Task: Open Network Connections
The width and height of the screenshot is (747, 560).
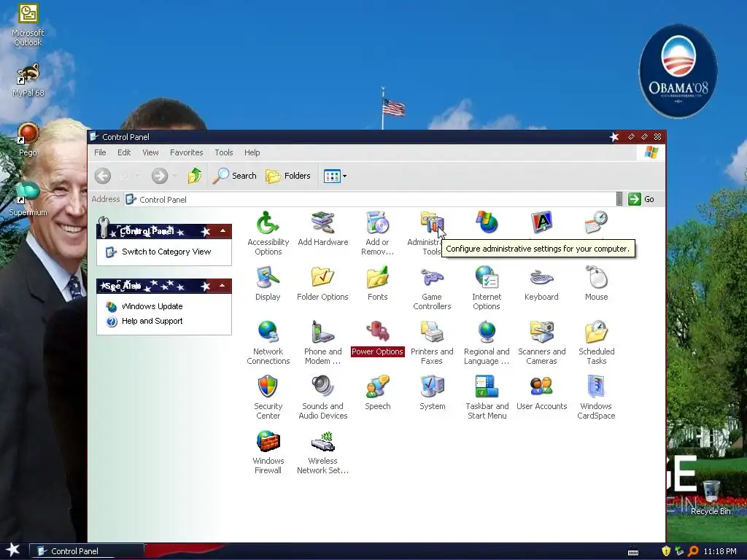Action: click(268, 343)
